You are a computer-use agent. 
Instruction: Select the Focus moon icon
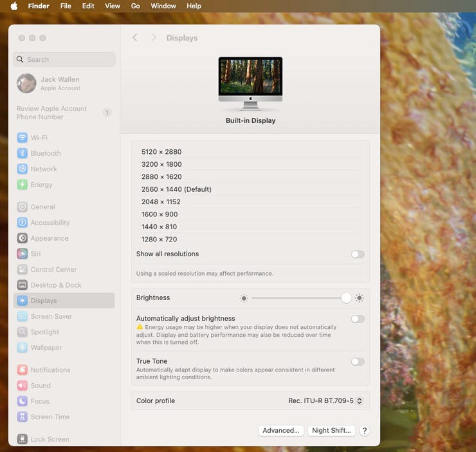(22, 401)
